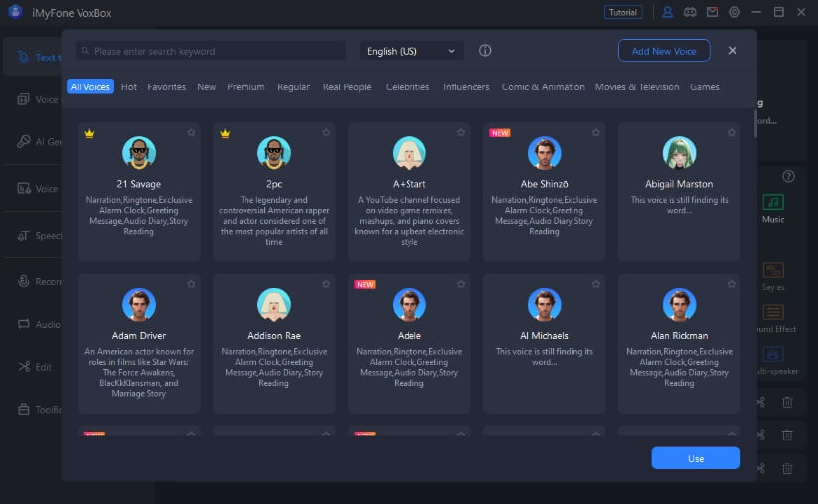The height and width of the screenshot is (504, 818).
Task: Favorite the Abe Shinzō voice star
Action: (x=596, y=132)
